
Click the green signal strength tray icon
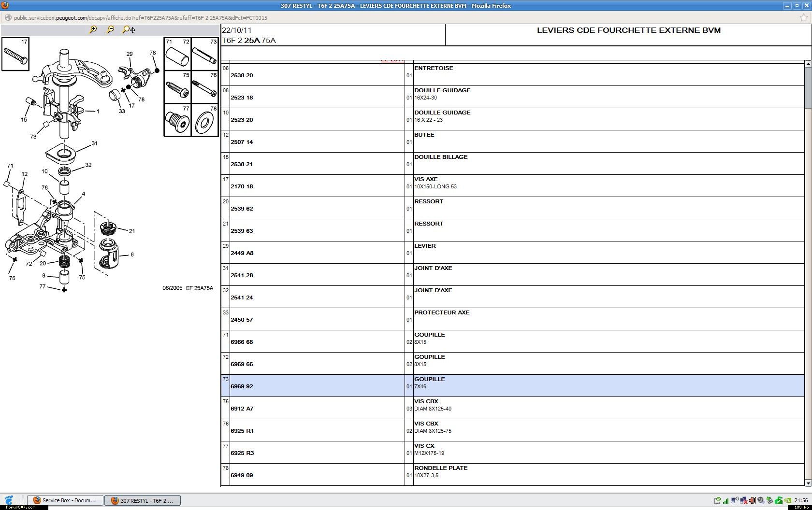pyautogui.click(x=725, y=501)
